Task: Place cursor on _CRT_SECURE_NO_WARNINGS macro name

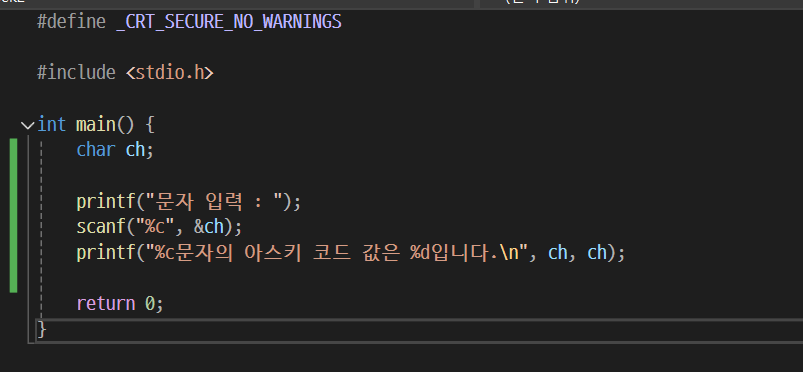Action: (x=229, y=22)
